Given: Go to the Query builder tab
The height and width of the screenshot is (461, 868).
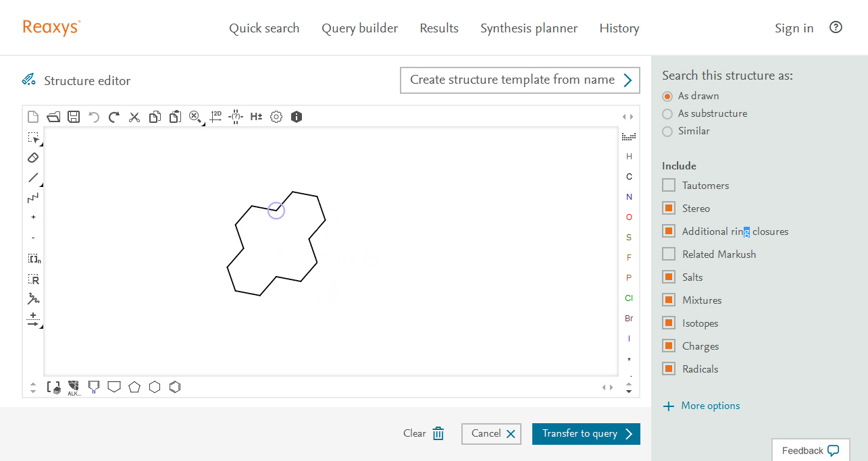Looking at the screenshot, I should [359, 28].
